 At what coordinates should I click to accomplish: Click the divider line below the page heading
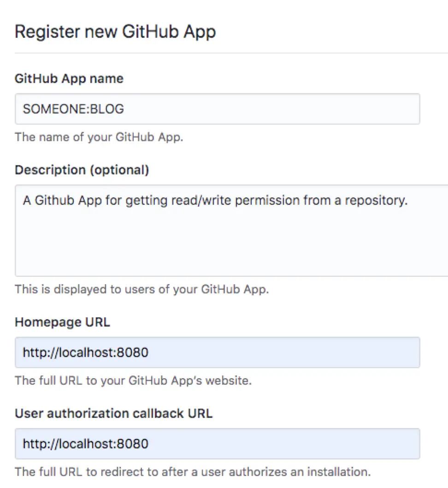tap(230, 53)
